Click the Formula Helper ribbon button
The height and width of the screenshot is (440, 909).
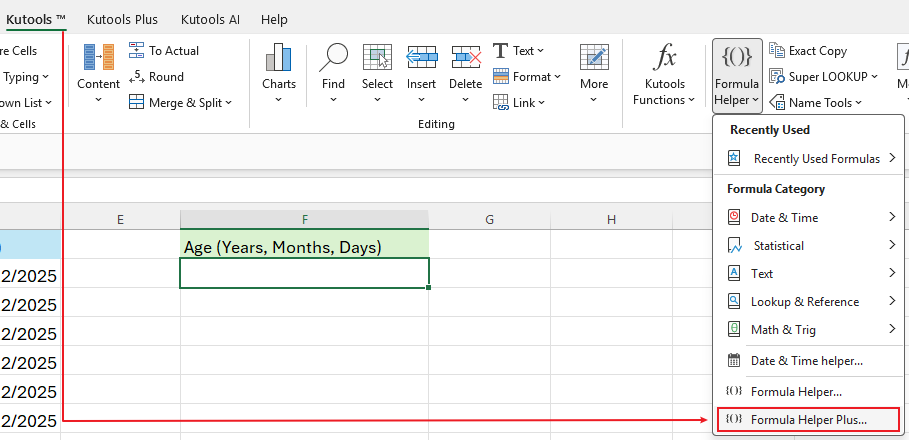736,75
